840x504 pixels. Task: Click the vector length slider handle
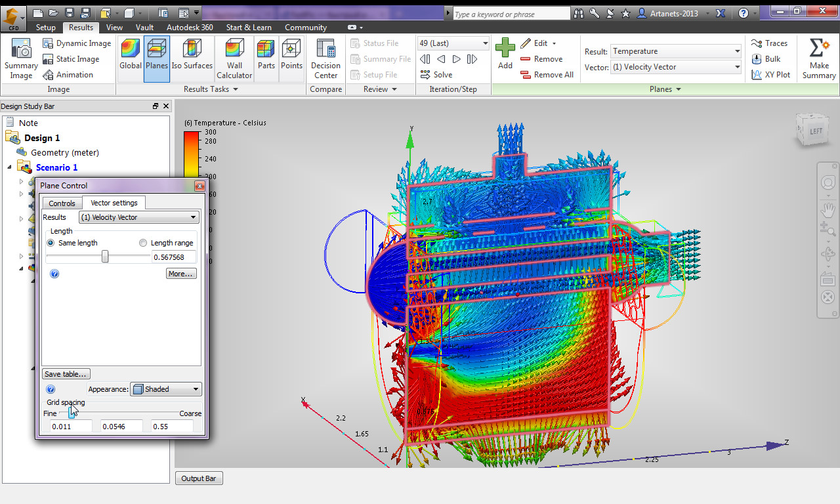coord(105,257)
